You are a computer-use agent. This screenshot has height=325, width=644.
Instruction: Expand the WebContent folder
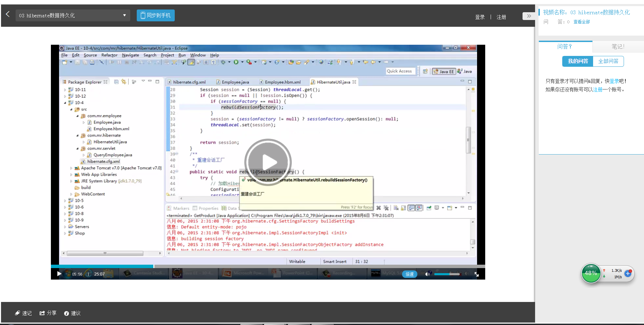(71, 194)
